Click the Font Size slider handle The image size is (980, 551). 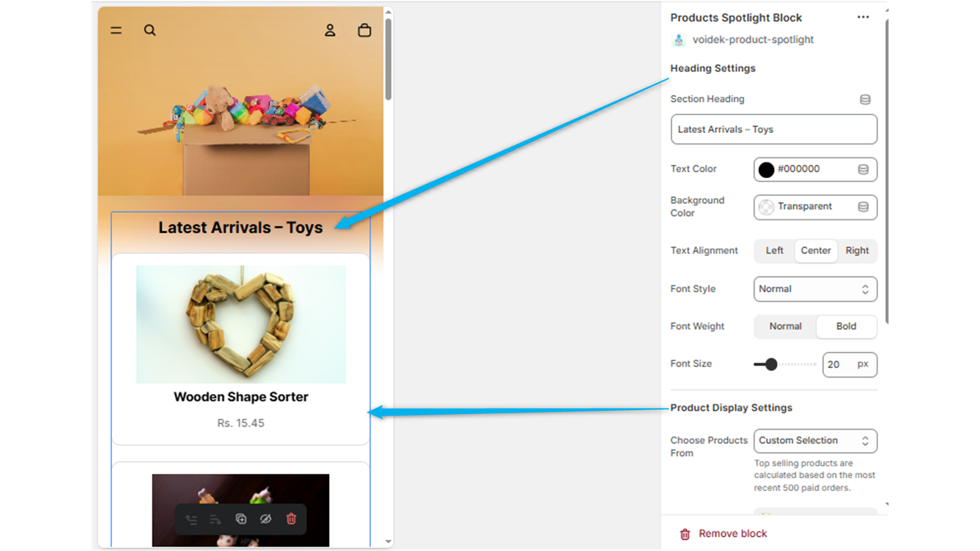point(771,364)
